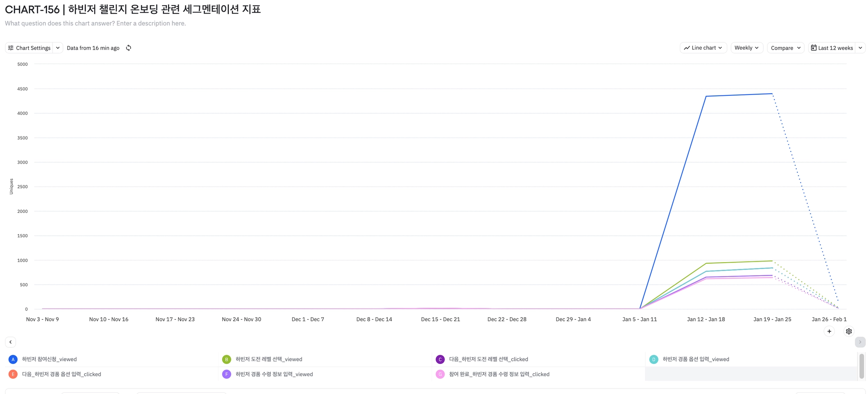
Task: Click the 2500 y-axis value
Action: (22, 187)
